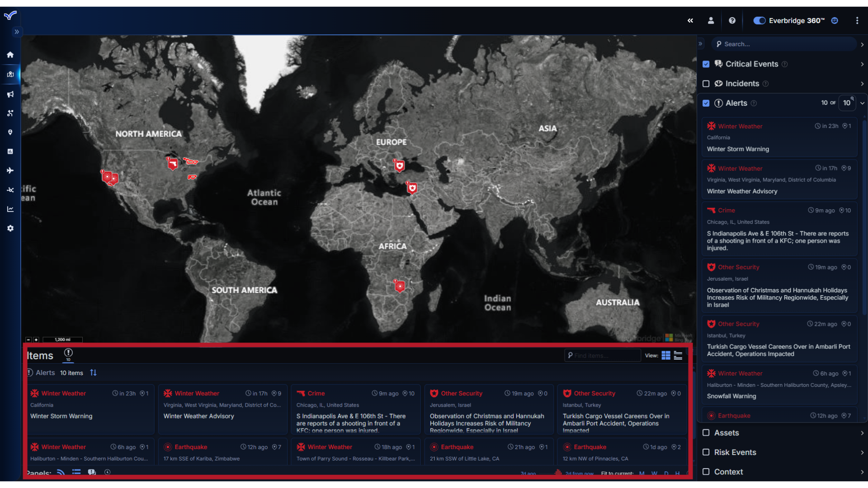Click the W option in Fit to current
The height and width of the screenshot is (488, 868).
point(655,474)
